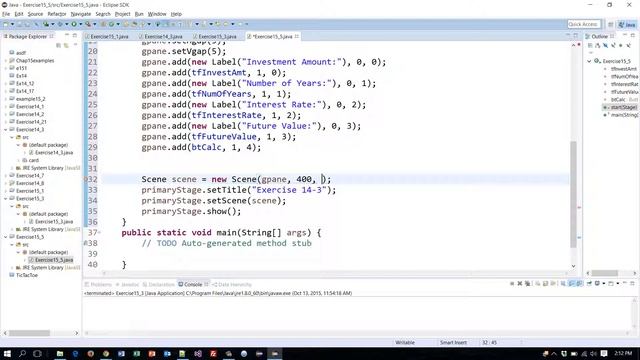Open the Problems view tab
The height and width of the screenshot is (360, 640).
point(98,284)
